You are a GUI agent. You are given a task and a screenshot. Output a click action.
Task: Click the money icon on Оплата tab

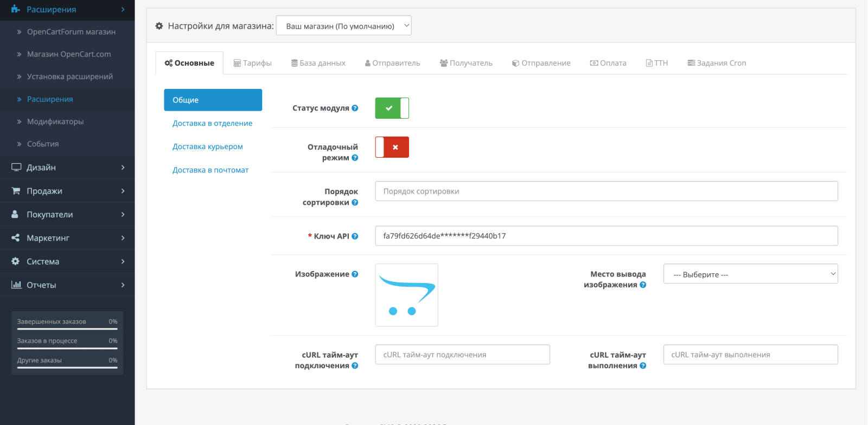594,63
